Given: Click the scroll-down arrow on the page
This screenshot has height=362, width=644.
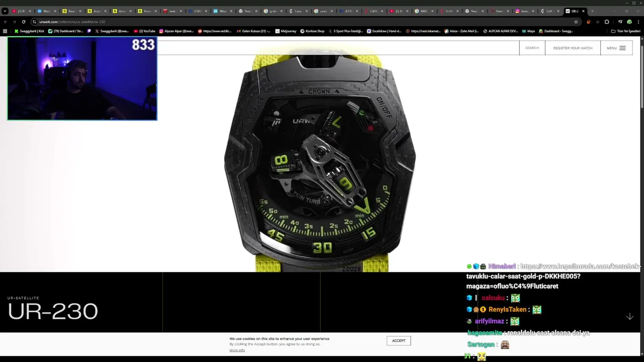Looking at the screenshot, I should [x=629, y=317].
